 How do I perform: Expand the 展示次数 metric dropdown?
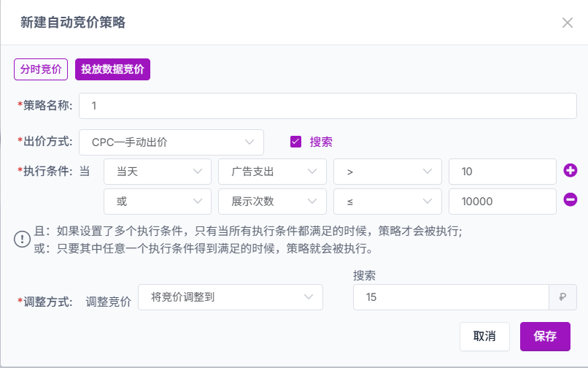[x=272, y=202]
